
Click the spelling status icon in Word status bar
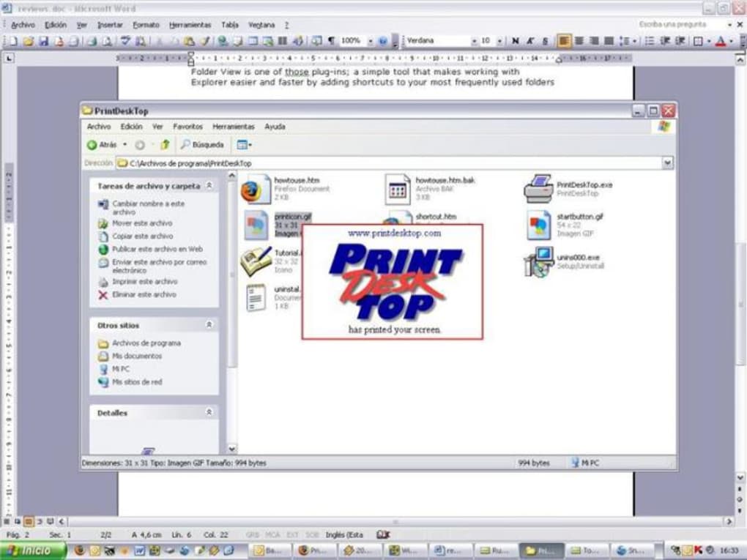(382, 535)
